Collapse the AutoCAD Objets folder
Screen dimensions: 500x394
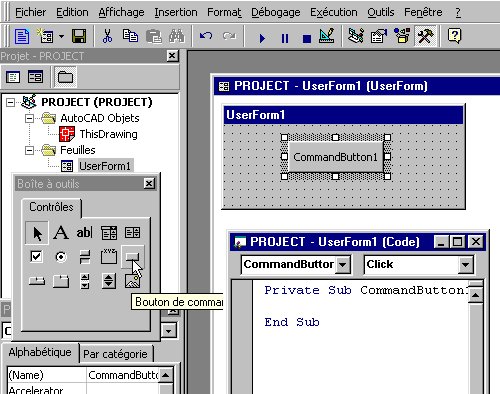pos(29,118)
